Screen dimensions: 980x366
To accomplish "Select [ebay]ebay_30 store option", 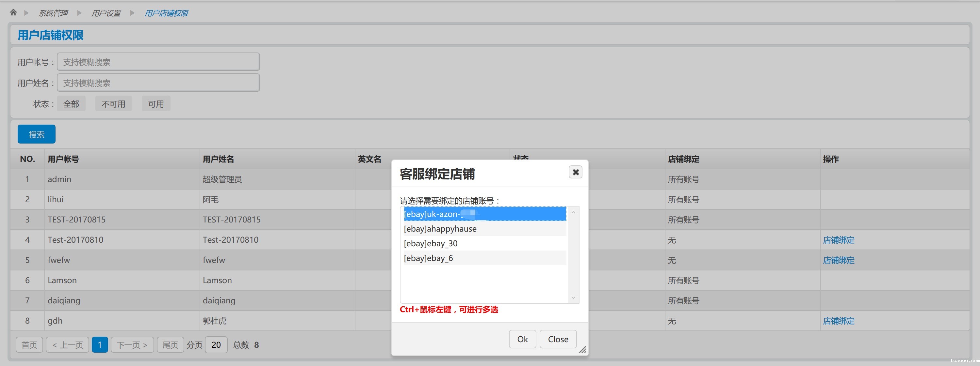I will point(431,244).
